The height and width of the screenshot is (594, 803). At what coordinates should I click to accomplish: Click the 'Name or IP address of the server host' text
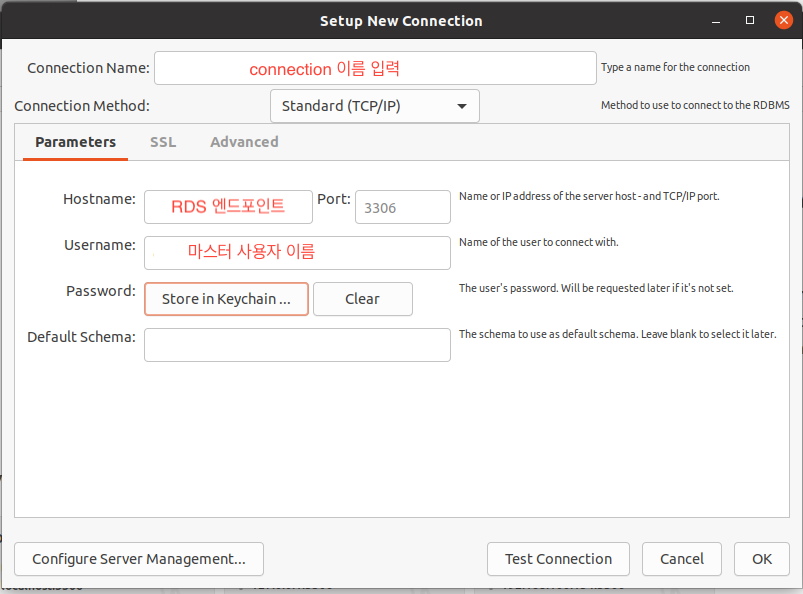pos(589,196)
